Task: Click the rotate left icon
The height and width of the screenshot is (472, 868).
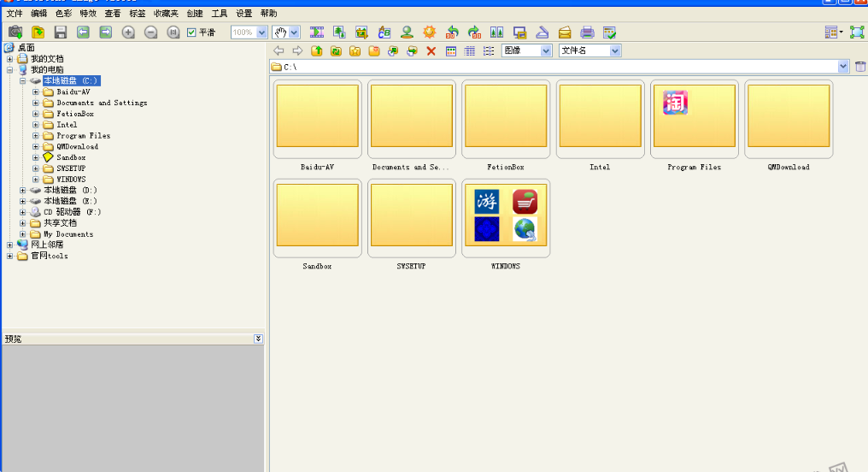Action: click(452, 32)
